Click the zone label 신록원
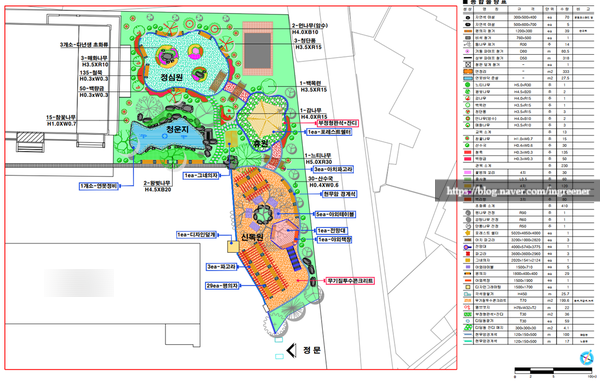Viewport: 600px width, 381px height. point(252,237)
